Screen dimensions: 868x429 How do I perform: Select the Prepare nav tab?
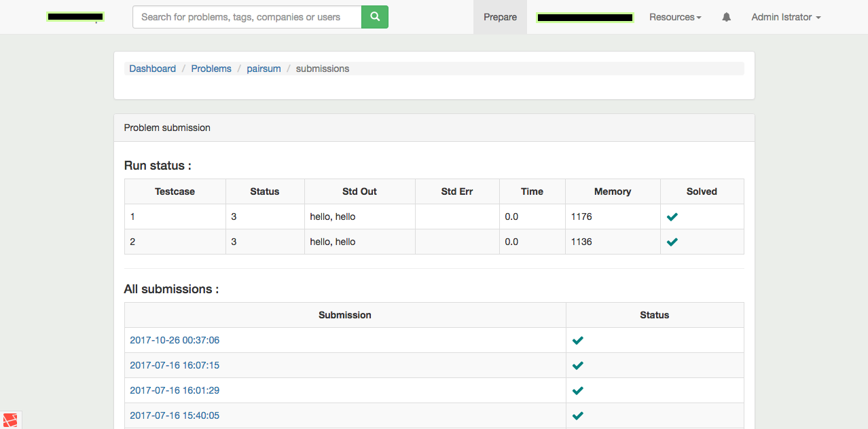500,17
